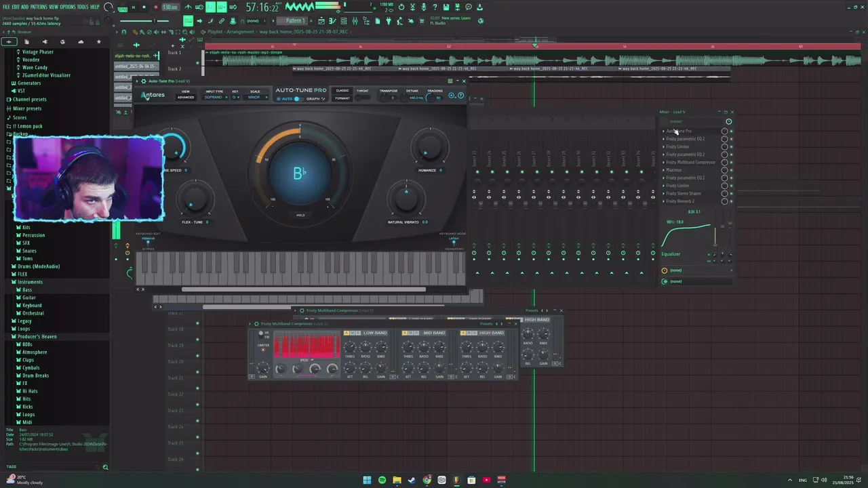
Task: Toggle Fruity Stereo Shaper slot enable LED
Action: (731, 193)
